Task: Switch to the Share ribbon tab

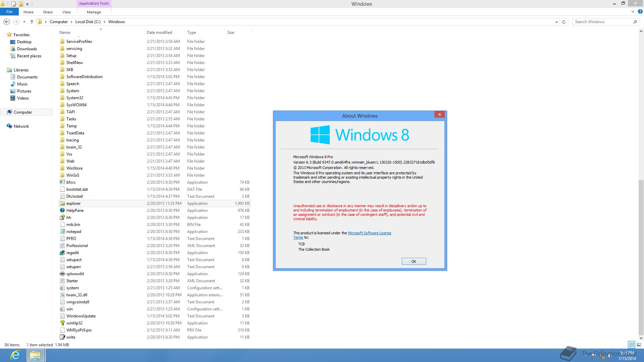Action: coord(48,12)
